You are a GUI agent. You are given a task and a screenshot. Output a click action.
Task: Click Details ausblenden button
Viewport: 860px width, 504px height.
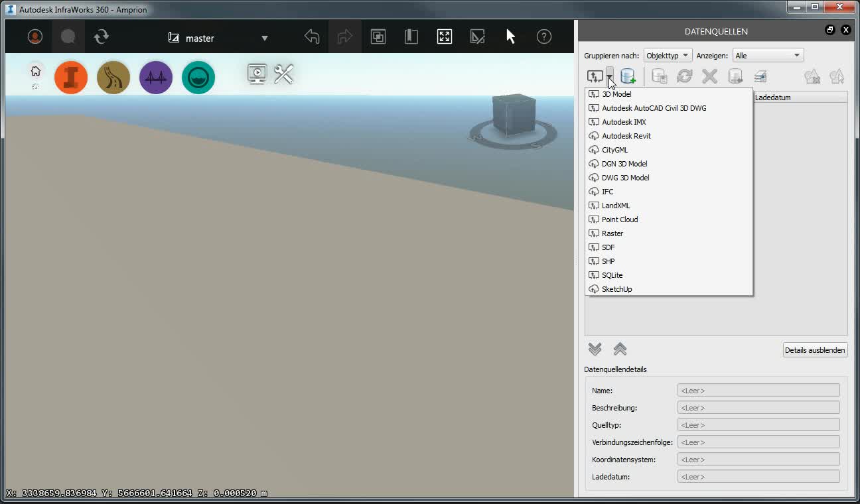[815, 350]
